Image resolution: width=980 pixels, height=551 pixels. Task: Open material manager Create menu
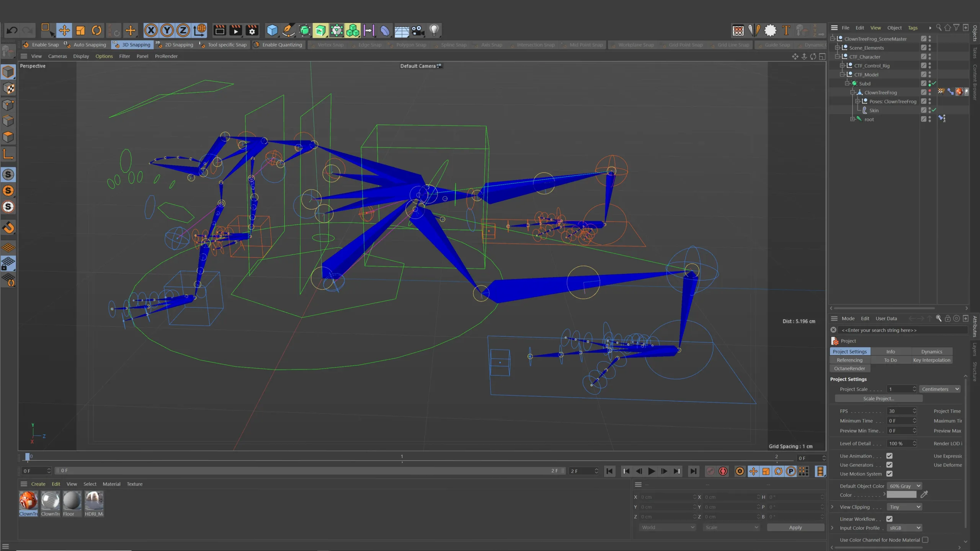tap(38, 484)
